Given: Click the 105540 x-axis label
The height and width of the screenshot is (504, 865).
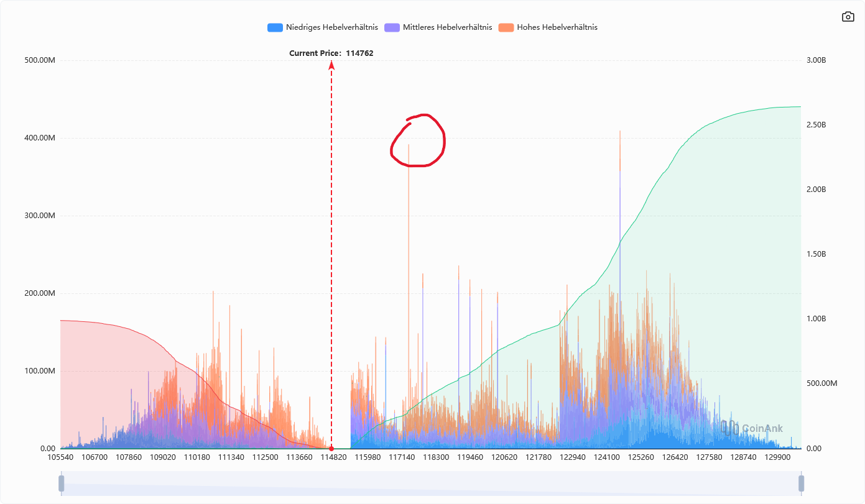Looking at the screenshot, I should [60, 457].
